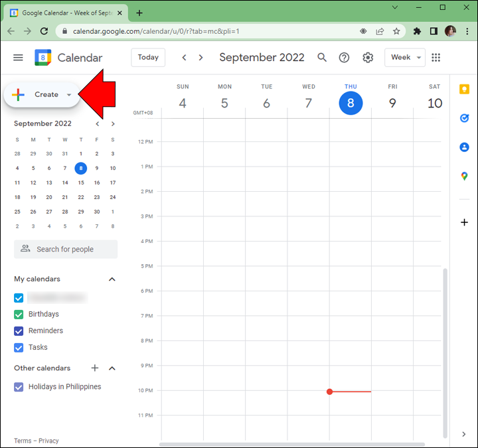Select 22 in the mini calendar
Screen dimensions: 478x448
pyautogui.click(x=81, y=197)
